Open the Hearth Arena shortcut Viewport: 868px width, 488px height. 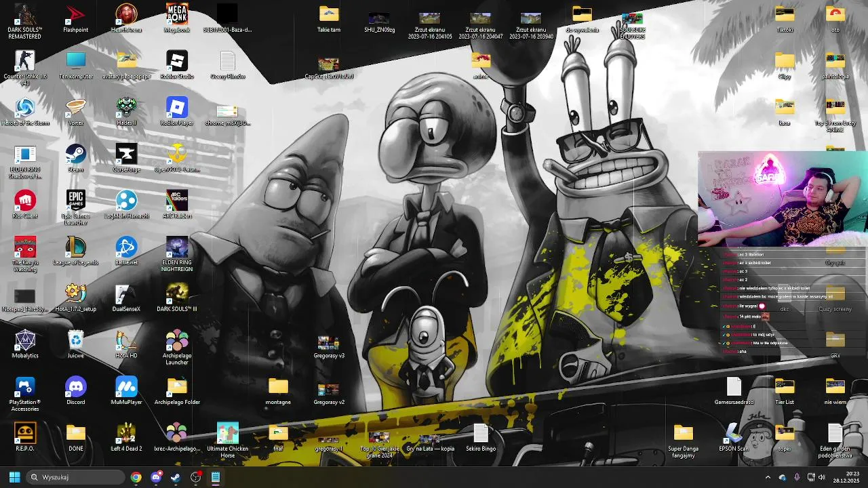click(126, 18)
